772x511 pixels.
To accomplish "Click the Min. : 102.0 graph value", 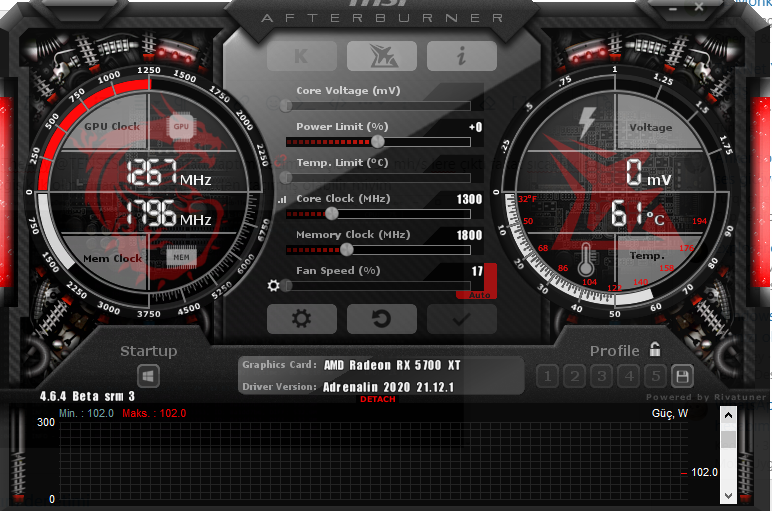I will click(86, 414).
